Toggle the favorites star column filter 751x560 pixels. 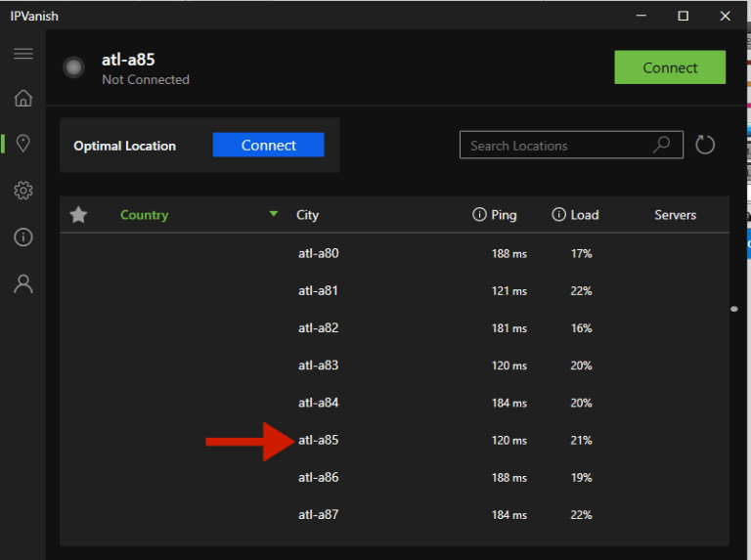[78, 215]
